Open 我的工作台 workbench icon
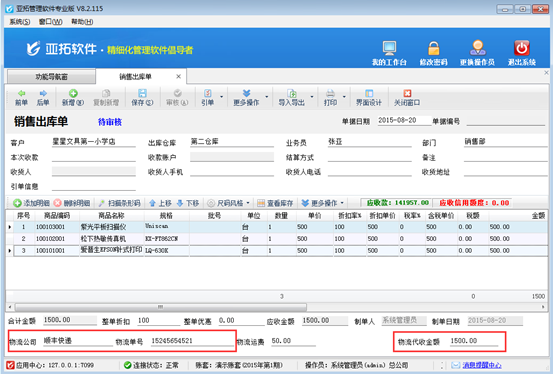The width and height of the screenshot is (553, 374). (x=389, y=48)
